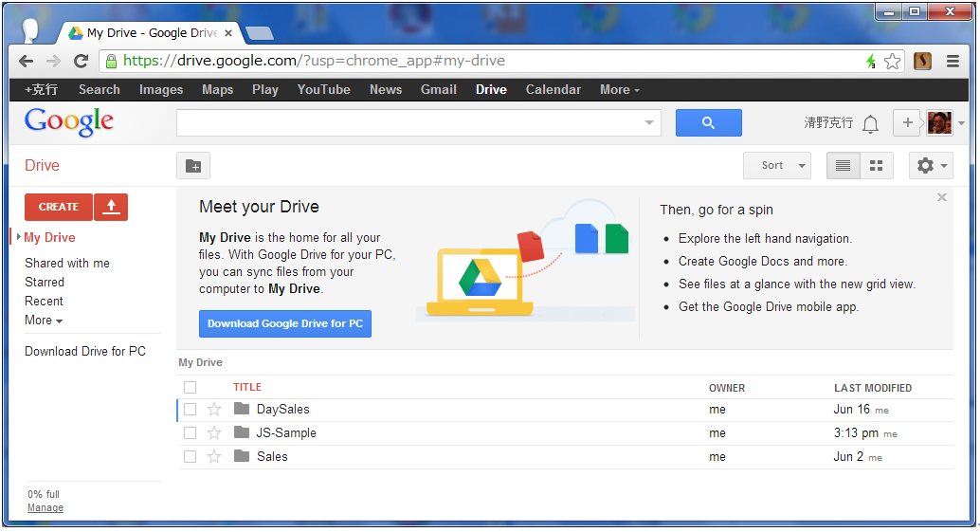Click the Sales folder icon
This screenshot has height=532, width=980.
tap(242, 456)
